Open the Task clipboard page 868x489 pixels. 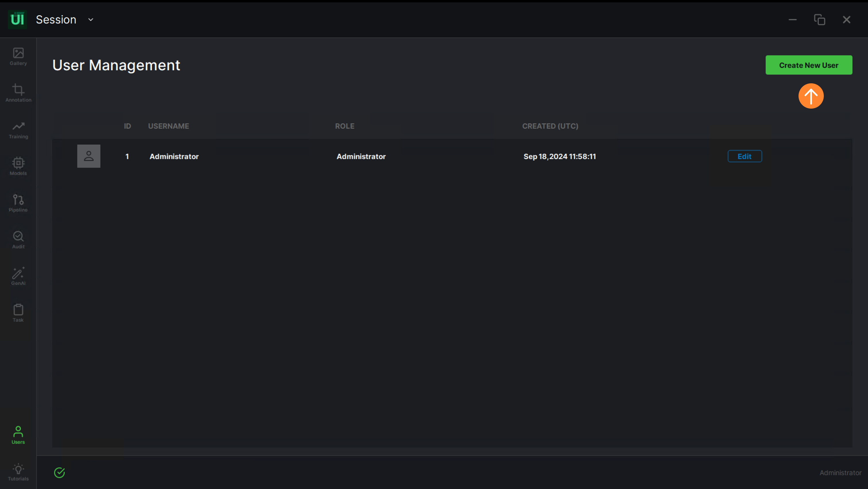(18, 313)
